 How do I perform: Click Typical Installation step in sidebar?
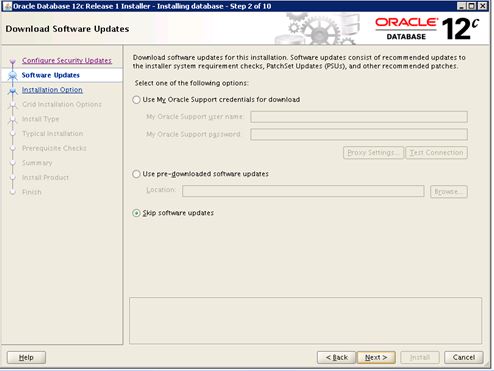(53, 134)
